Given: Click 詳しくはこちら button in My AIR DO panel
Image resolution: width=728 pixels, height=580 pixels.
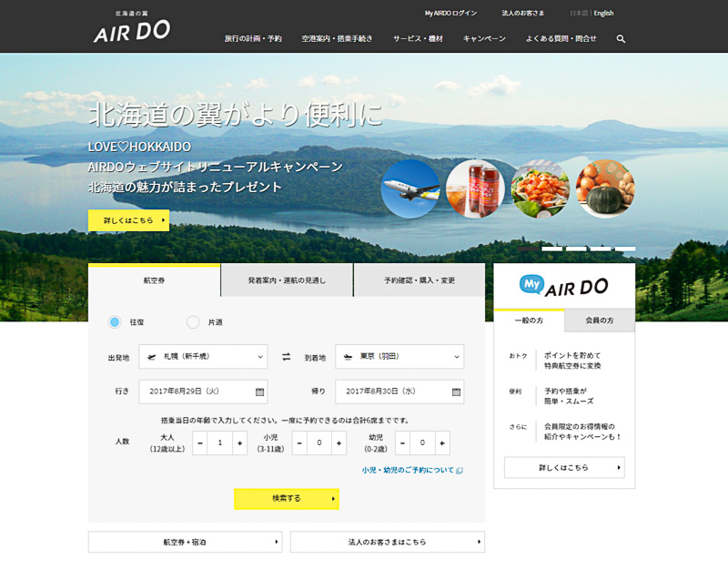Looking at the screenshot, I should [564, 468].
